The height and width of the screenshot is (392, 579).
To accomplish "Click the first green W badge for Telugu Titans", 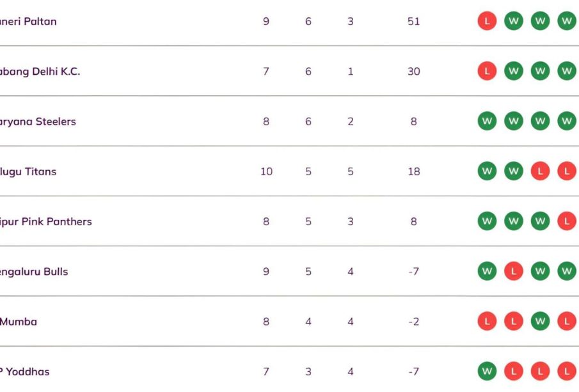I will pyautogui.click(x=487, y=171).
